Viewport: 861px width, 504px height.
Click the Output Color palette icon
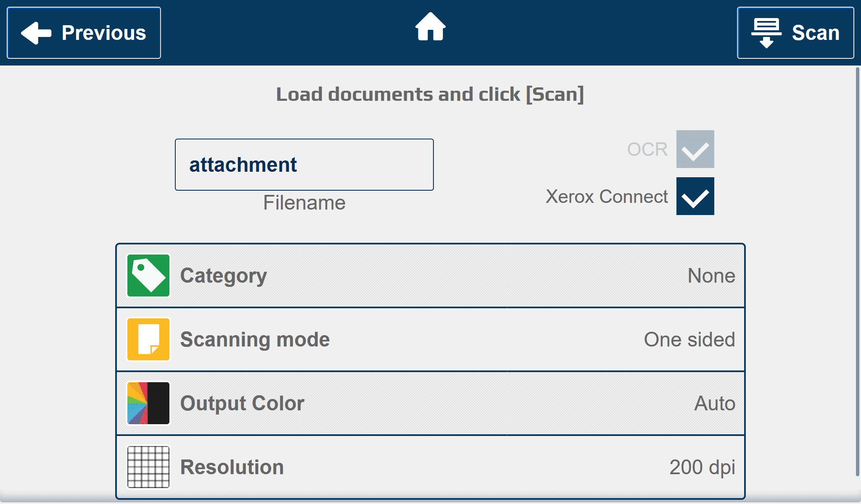point(148,403)
